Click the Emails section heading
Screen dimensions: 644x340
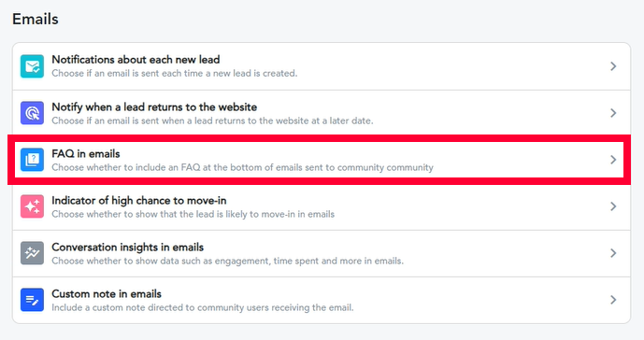tap(36, 19)
